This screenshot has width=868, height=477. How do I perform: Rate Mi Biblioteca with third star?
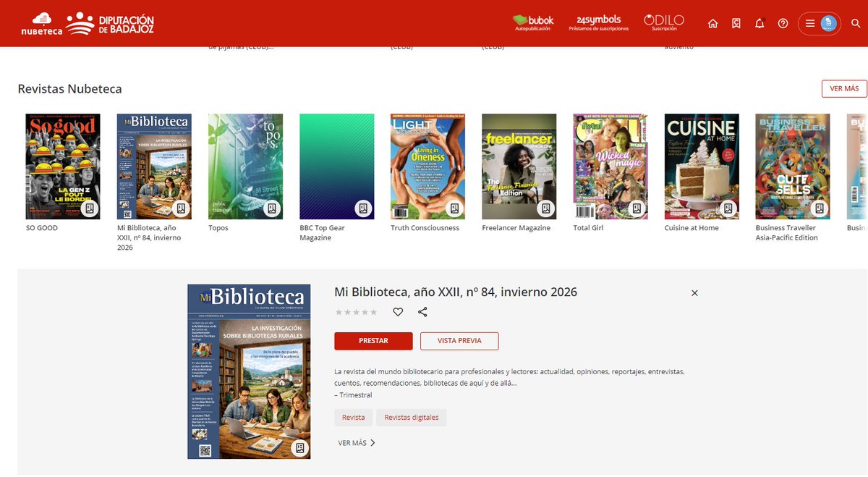point(356,312)
